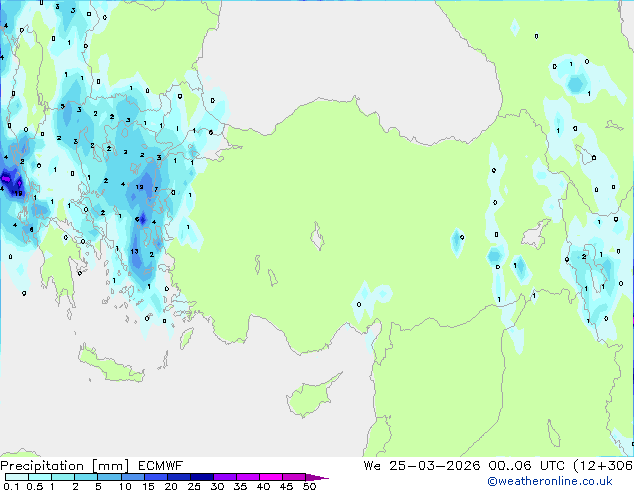
Task: Select the legend label '40'
Action: 263,486
